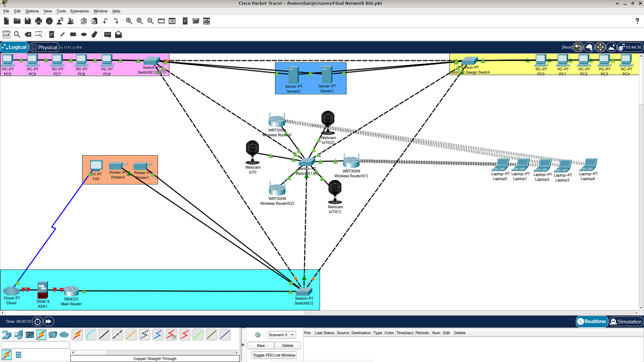The height and width of the screenshot is (362, 644).
Task: Click the Set Tiled Background icon
Action: [x=611, y=47]
